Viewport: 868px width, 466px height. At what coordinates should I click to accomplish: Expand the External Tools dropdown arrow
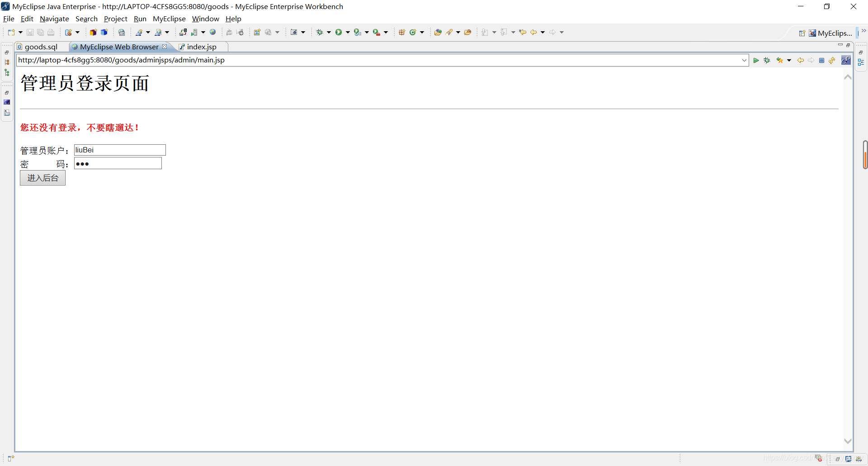[386, 32]
